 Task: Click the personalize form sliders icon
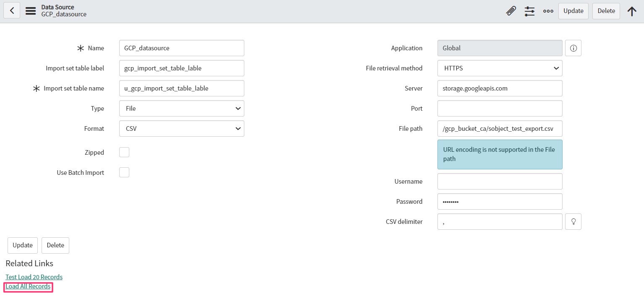coord(529,11)
